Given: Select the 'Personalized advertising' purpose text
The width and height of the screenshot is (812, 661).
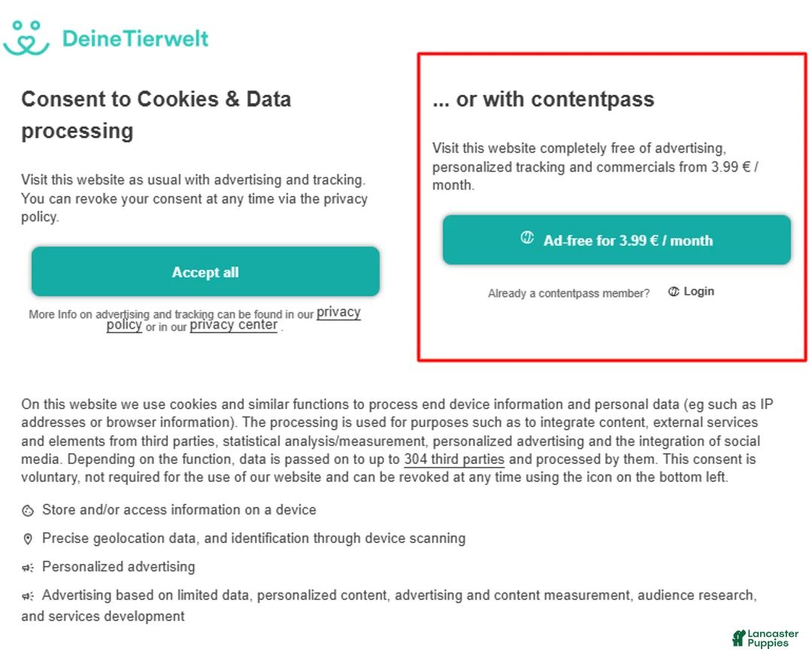Looking at the screenshot, I should click(118, 567).
